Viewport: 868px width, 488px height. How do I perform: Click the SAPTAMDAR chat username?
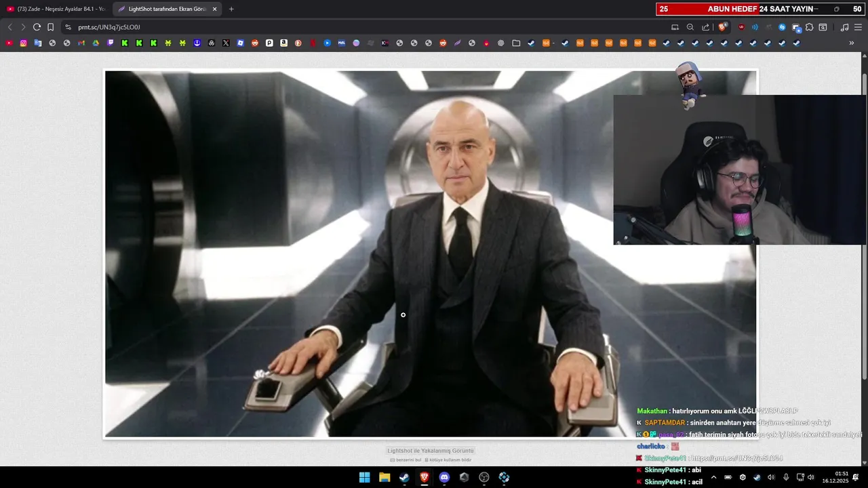[665, 422]
